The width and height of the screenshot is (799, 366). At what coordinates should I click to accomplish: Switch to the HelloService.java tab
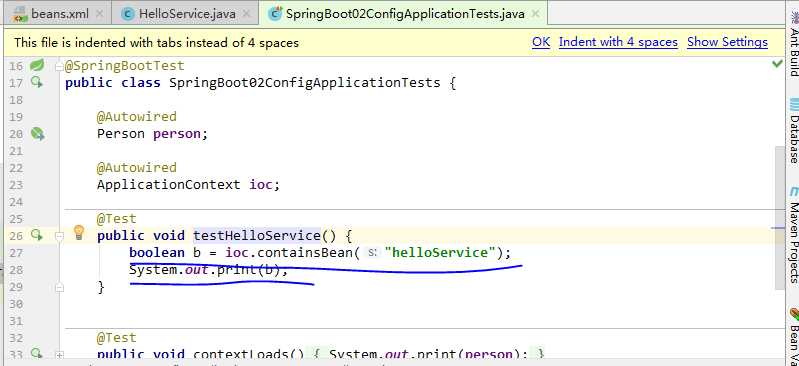point(187,14)
